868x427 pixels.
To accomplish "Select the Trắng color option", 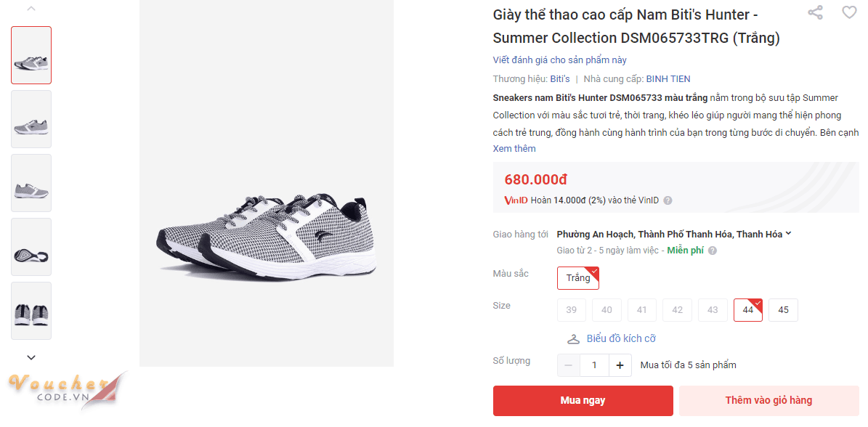I will pos(578,278).
